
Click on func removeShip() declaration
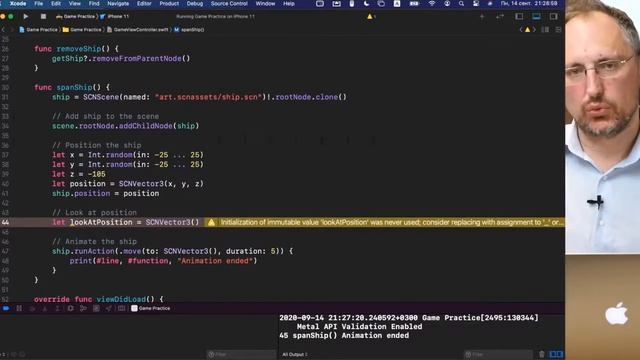click(x=76, y=49)
